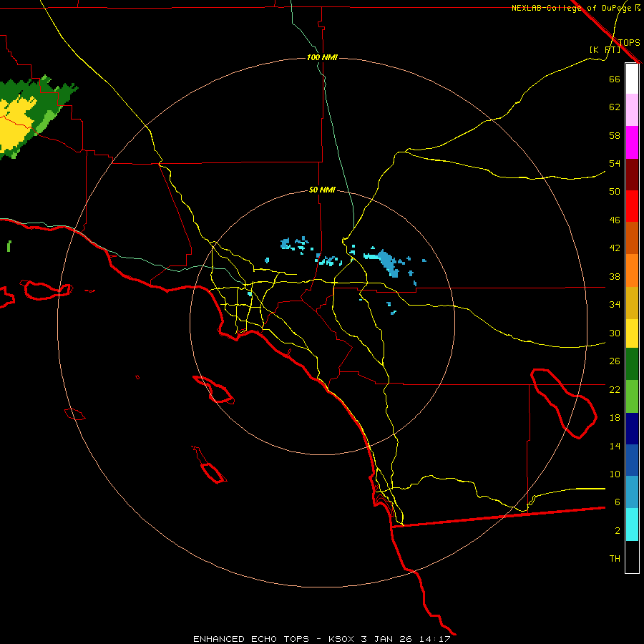Click the black TH threshold swatch
This screenshot has height=644, width=644.
click(x=632, y=557)
